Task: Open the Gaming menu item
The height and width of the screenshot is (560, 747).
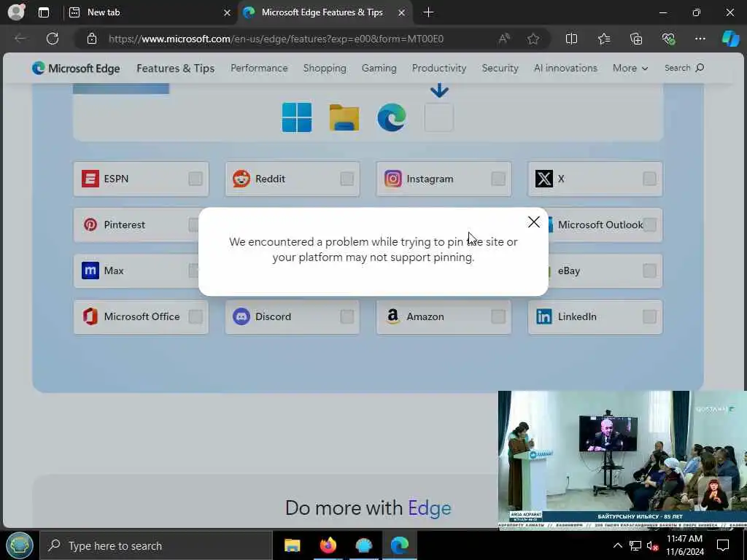Action: tap(379, 68)
